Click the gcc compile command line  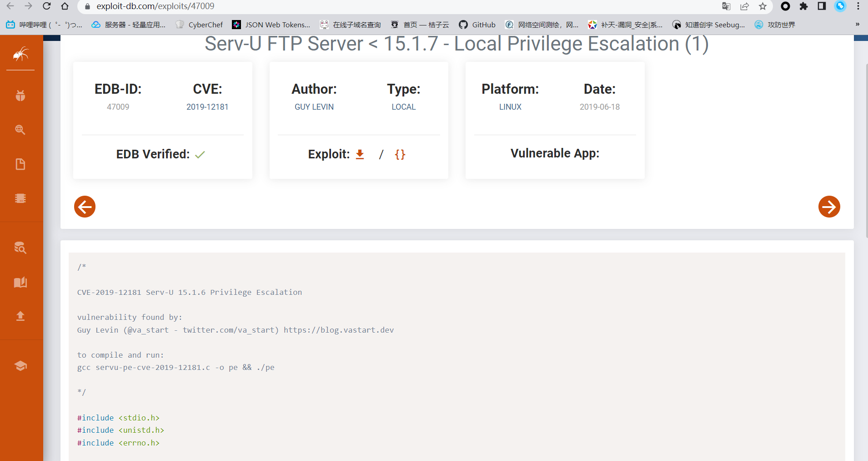(176, 367)
